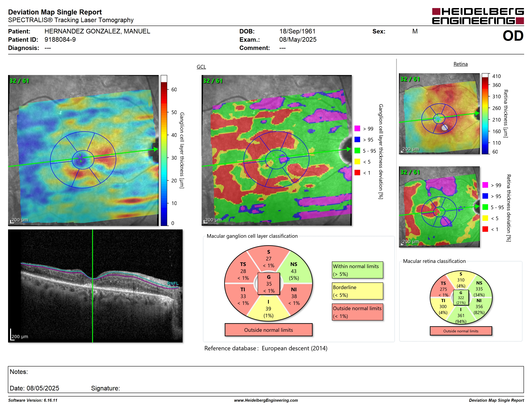The height and width of the screenshot is (411, 532).
Task: Click the Within normal limits legend box
Action: point(357,270)
